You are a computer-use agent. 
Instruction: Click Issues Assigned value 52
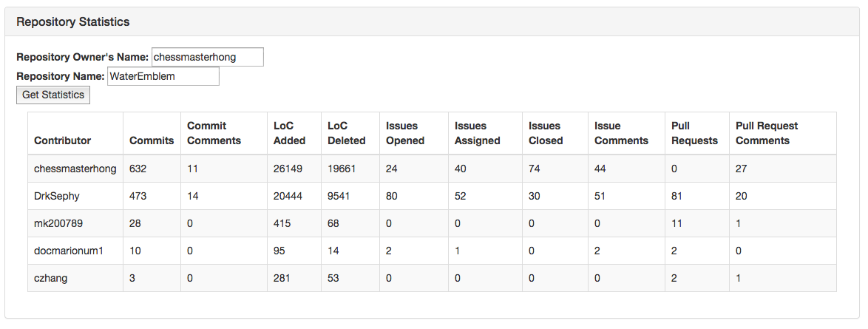(461, 196)
